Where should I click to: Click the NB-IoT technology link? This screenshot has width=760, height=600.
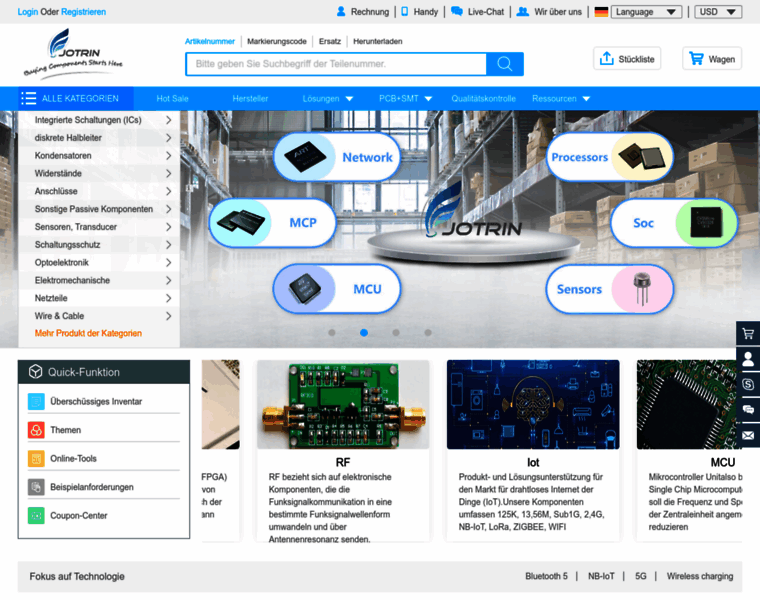coord(601,576)
